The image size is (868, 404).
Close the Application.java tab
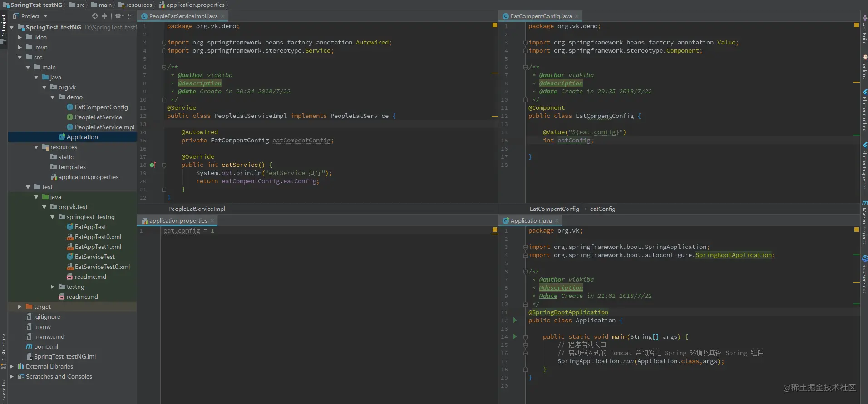[557, 220]
